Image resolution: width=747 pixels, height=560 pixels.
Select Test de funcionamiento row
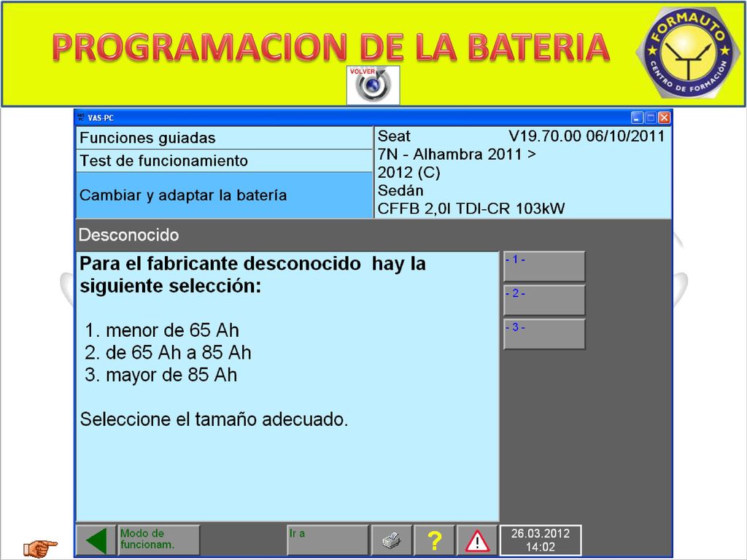click(x=224, y=161)
